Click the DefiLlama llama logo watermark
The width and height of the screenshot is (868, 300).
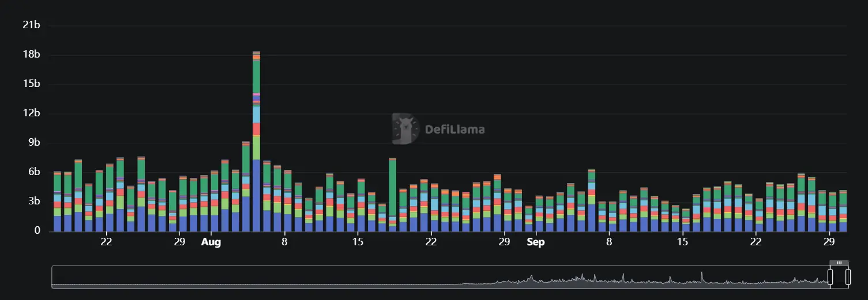pos(405,129)
